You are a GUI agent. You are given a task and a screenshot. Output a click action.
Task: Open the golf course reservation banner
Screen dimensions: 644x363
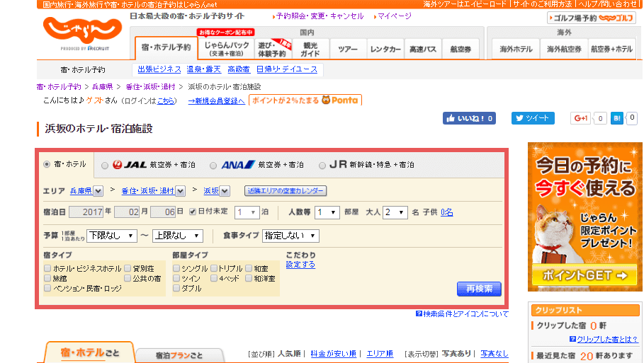point(591,18)
